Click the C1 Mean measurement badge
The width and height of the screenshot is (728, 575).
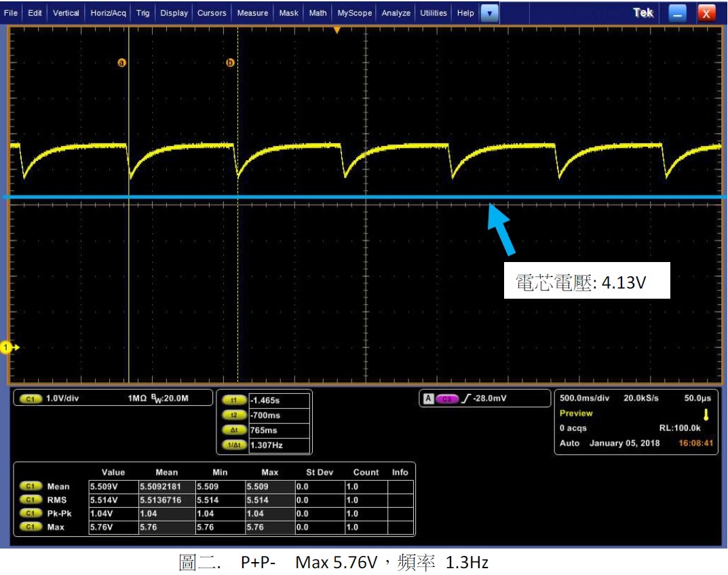[x=30, y=487]
